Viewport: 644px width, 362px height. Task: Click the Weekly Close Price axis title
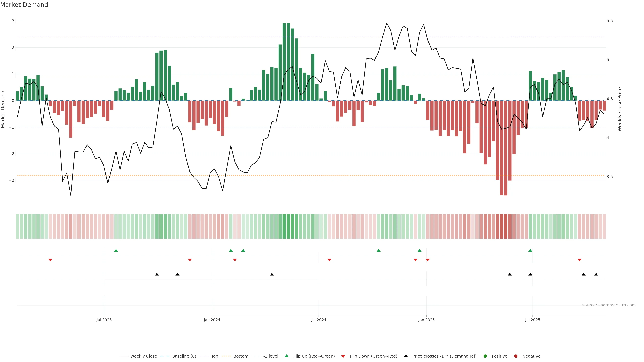coord(619,109)
